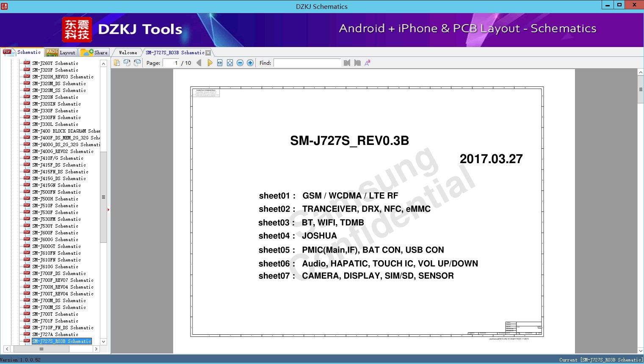Fit the page to width
Viewport: 644px width, 364px height.
click(220, 63)
